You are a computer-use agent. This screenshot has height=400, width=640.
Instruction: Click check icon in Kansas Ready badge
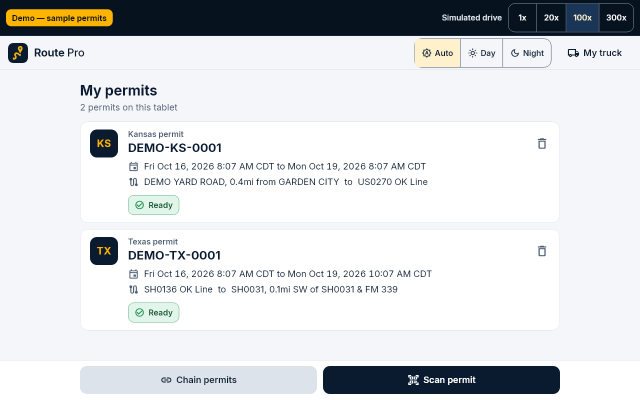tap(140, 205)
